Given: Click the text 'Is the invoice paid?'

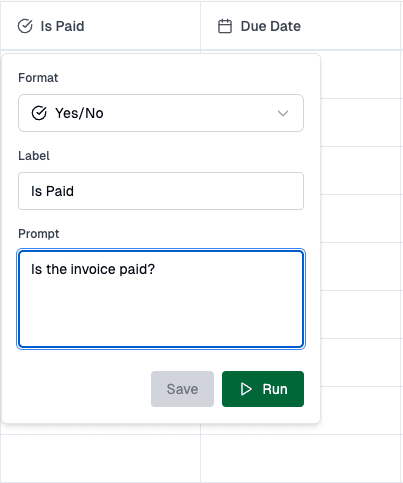Looking at the screenshot, I should (93, 269).
